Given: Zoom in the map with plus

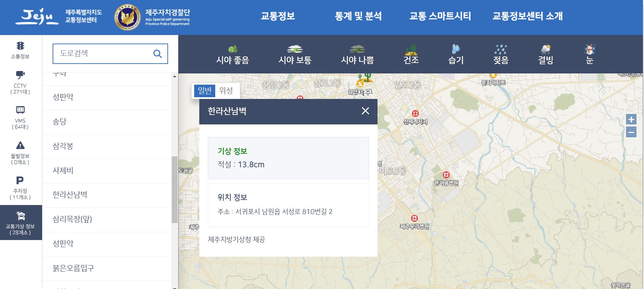Looking at the screenshot, I should pyautogui.click(x=631, y=119).
